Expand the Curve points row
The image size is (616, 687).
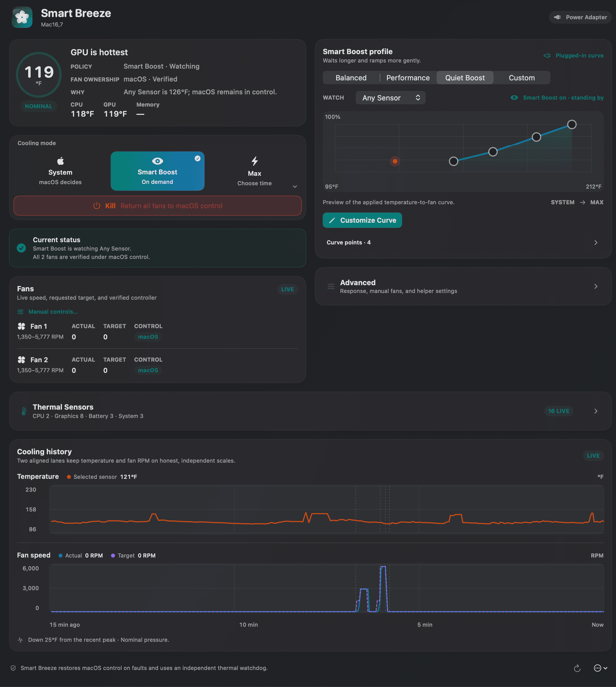[463, 242]
